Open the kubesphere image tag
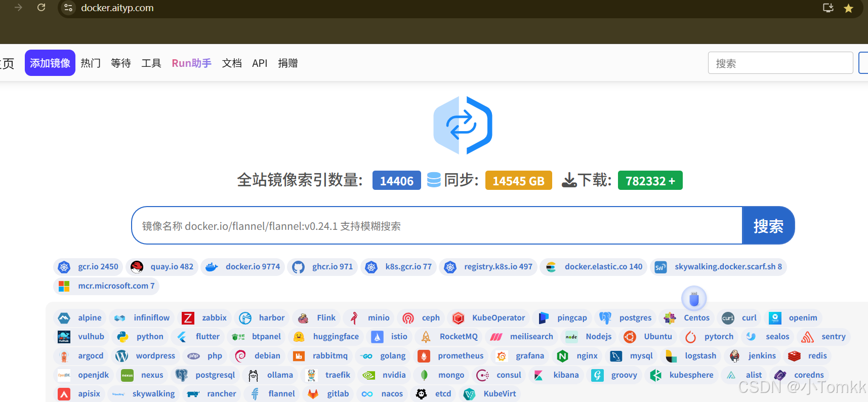 click(x=681, y=375)
